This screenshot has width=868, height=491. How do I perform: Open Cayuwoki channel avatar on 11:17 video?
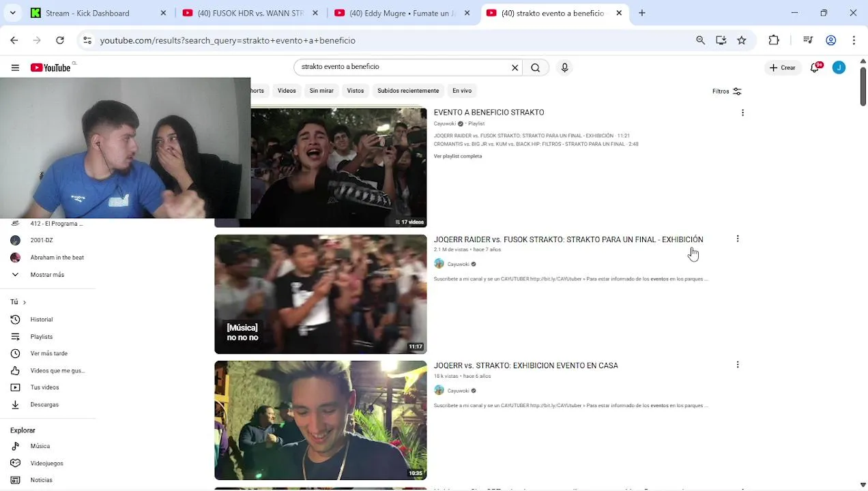pyautogui.click(x=439, y=264)
